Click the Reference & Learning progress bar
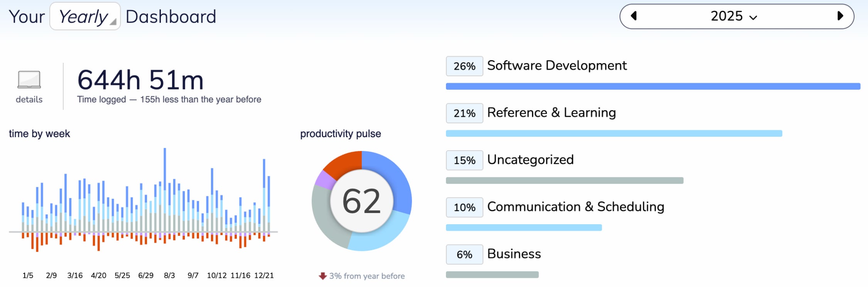 pyautogui.click(x=614, y=134)
